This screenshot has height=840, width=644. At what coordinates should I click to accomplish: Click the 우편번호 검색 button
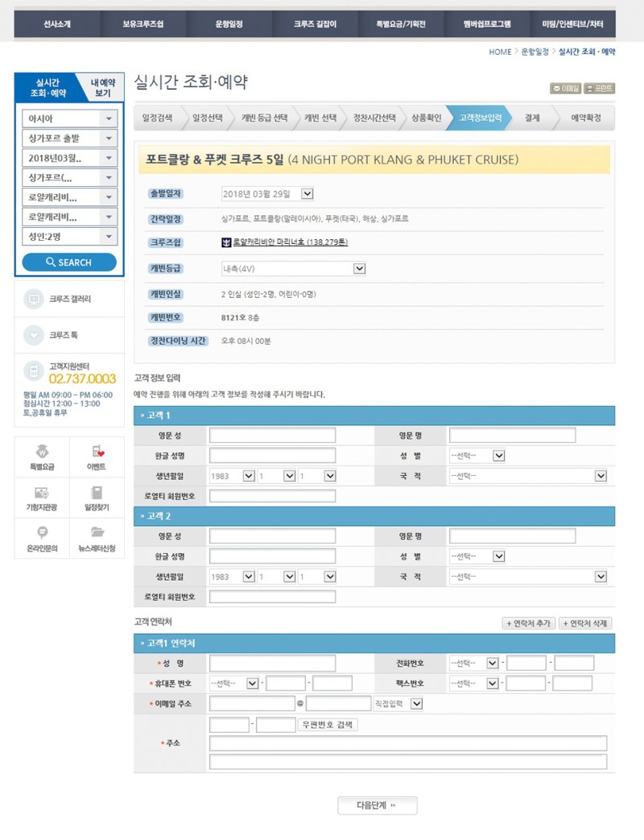328,725
